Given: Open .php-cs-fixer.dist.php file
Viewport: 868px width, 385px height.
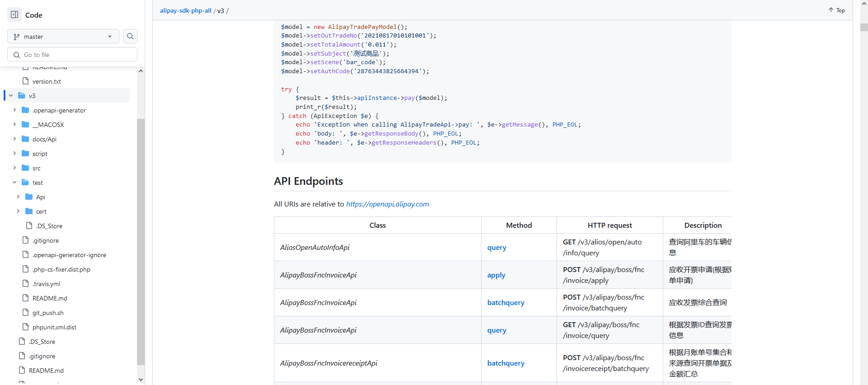Looking at the screenshot, I should (x=61, y=269).
